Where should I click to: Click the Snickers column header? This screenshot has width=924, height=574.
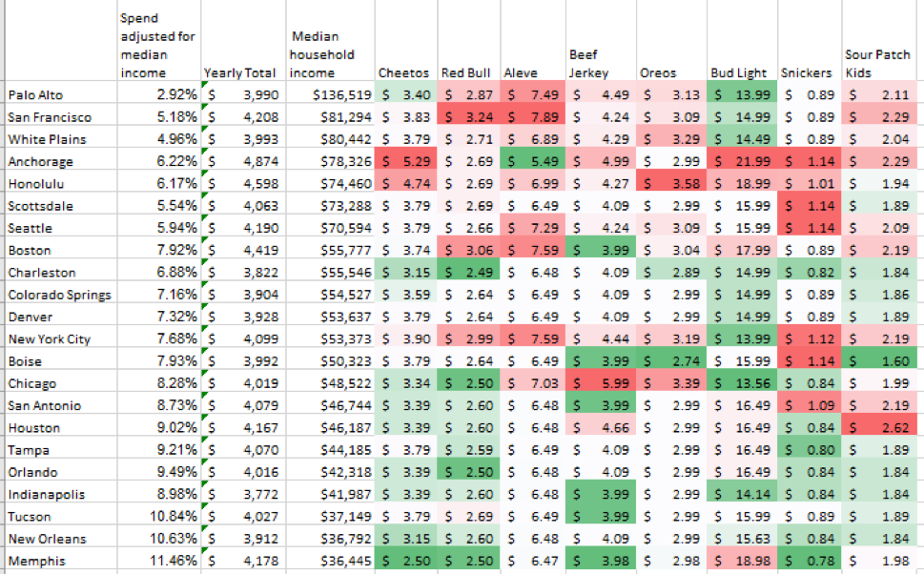pyautogui.click(x=810, y=41)
